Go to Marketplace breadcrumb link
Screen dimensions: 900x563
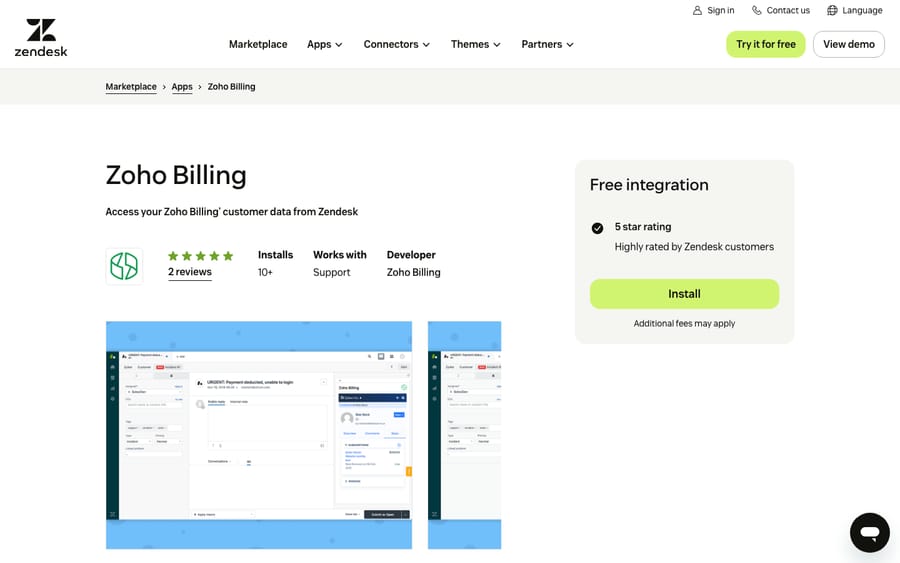(x=131, y=87)
